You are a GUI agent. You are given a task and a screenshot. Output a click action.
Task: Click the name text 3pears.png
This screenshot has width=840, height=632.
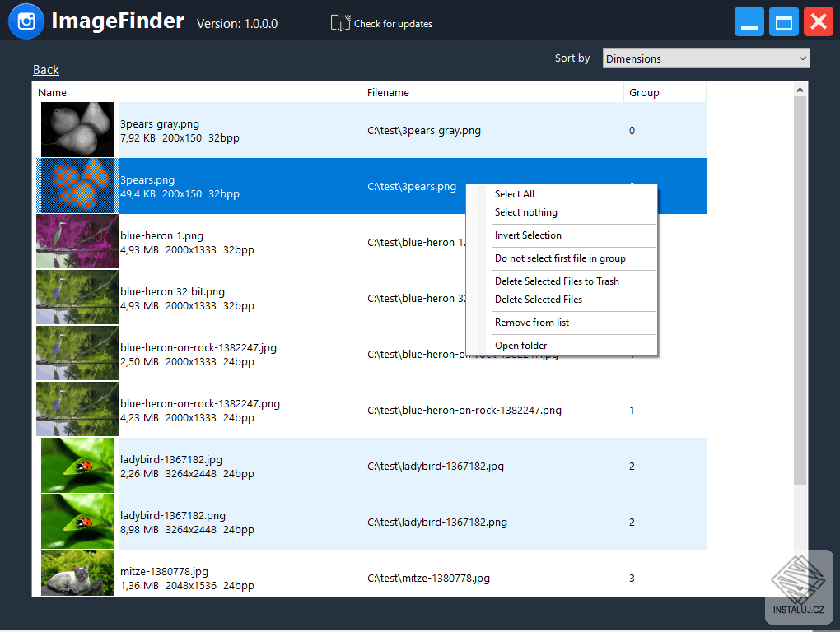coord(147,179)
